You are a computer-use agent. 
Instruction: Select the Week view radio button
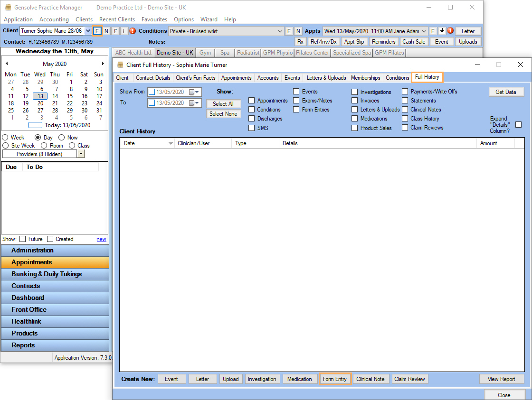click(5, 137)
